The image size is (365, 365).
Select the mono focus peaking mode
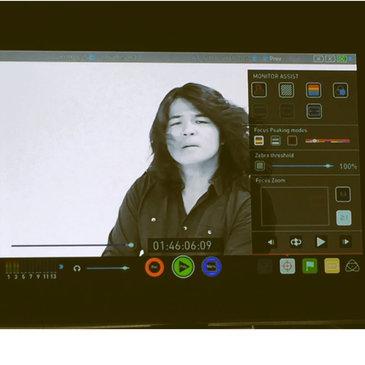click(x=275, y=141)
